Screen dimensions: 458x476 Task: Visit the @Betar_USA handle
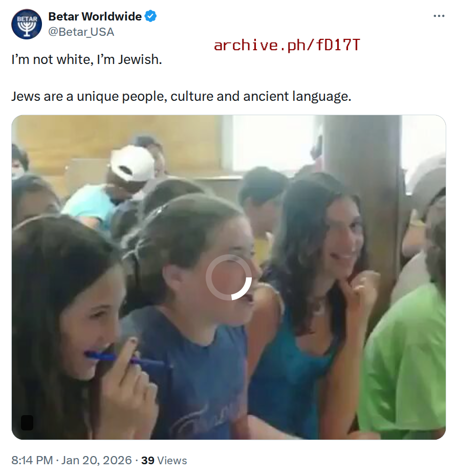(x=81, y=32)
